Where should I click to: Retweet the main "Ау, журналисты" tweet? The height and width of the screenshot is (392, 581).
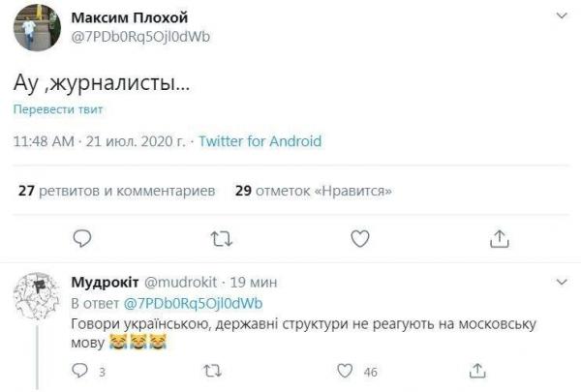point(221,238)
